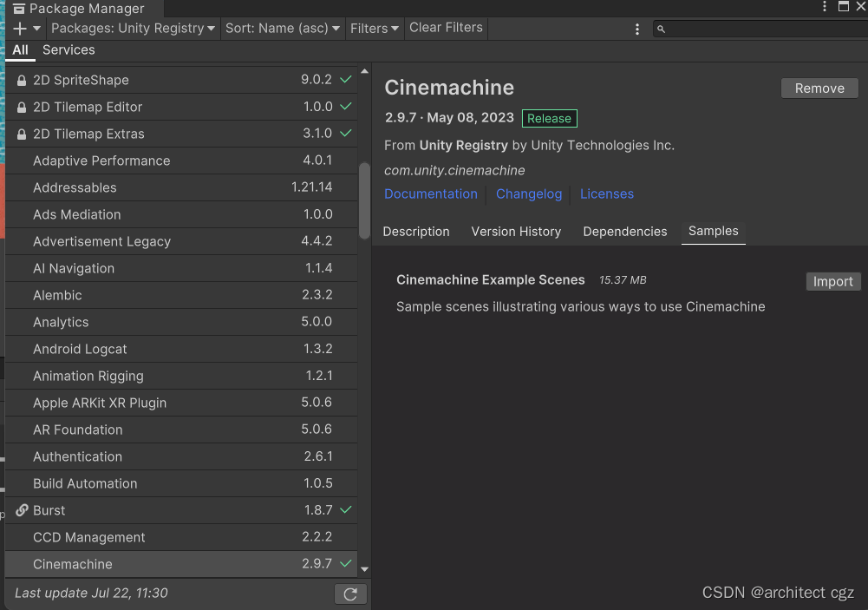The height and width of the screenshot is (610, 868).
Task: Switch to the Dependencies tab
Action: point(624,232)
